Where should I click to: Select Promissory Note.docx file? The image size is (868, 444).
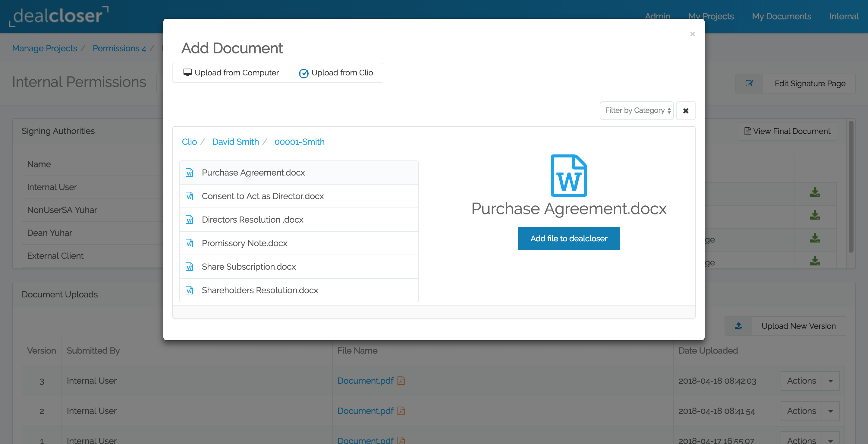(x=299, y=243)
